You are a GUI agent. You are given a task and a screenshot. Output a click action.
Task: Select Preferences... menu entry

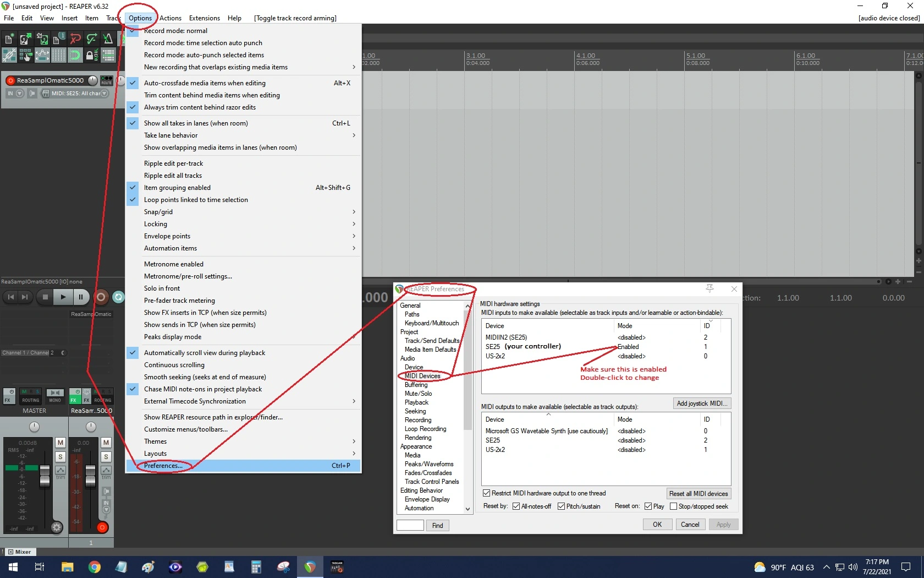coord(243,466)
